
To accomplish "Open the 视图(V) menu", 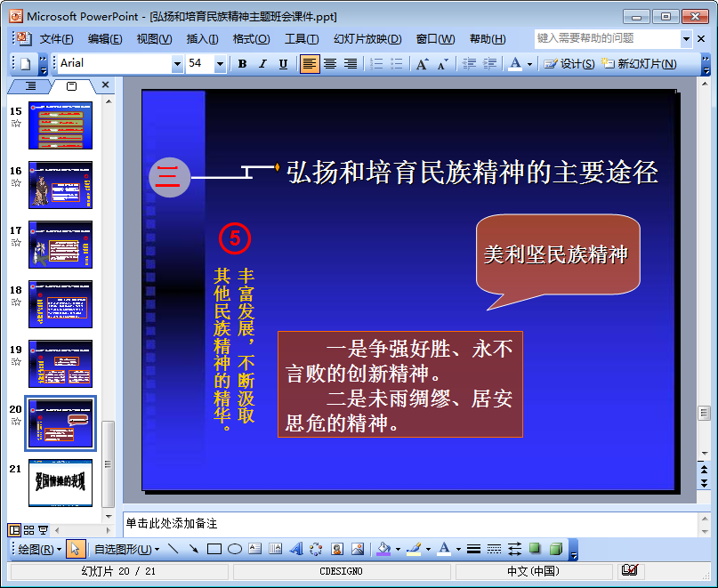I will (x=154, y=39).
